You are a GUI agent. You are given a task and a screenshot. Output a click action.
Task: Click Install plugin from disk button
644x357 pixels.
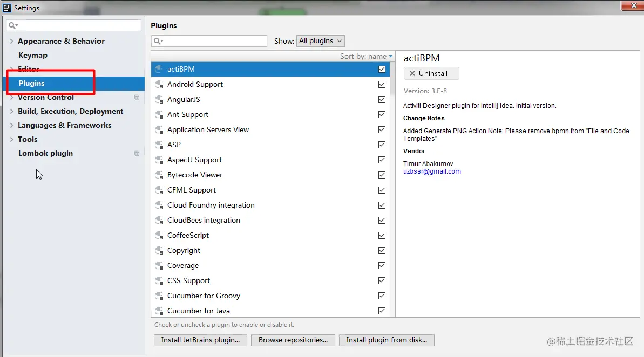tap(387, 340)
